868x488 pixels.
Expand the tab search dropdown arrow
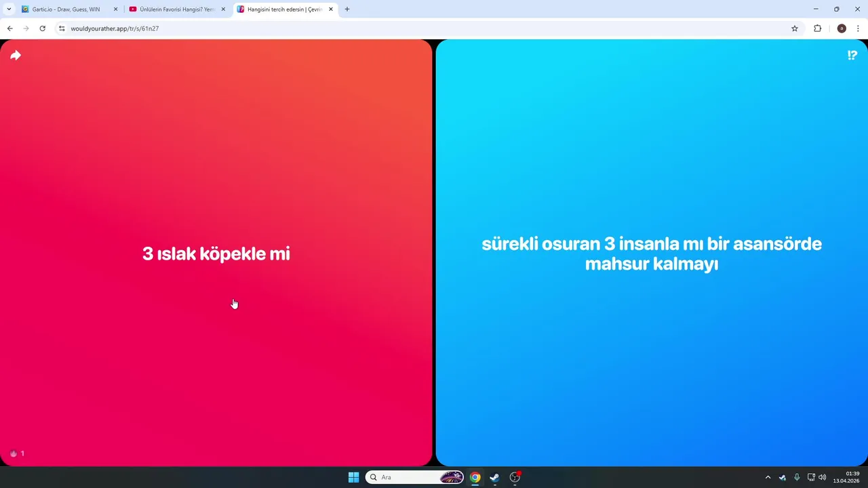[9, 9]
